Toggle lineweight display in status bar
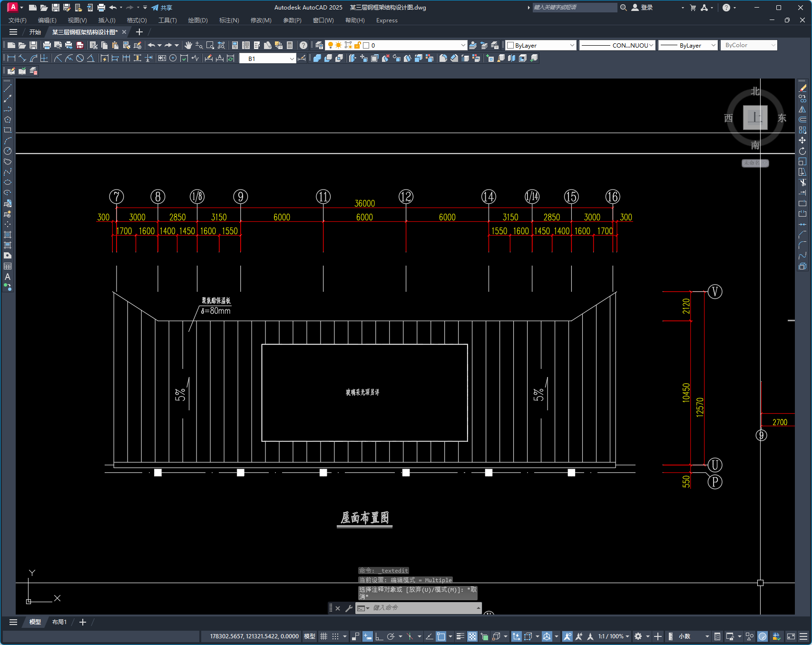Image resolution: width=812 pixels, height=645 pixels. click(x=460, y=636)
